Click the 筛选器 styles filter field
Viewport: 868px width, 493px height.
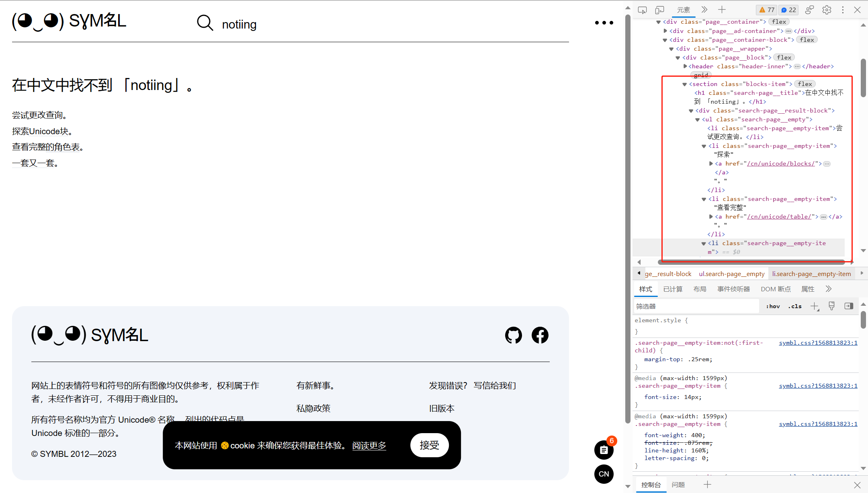click(696, 306)
